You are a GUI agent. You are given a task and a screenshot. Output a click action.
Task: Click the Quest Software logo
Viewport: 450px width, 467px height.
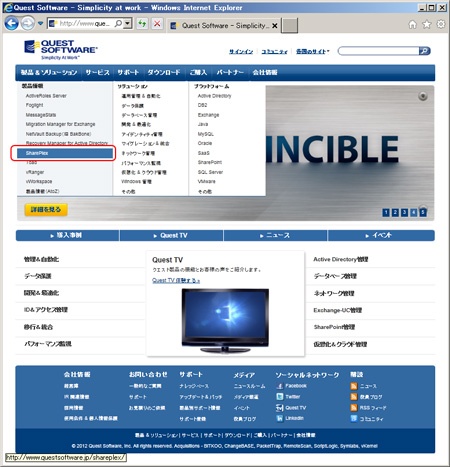(61, 49)
